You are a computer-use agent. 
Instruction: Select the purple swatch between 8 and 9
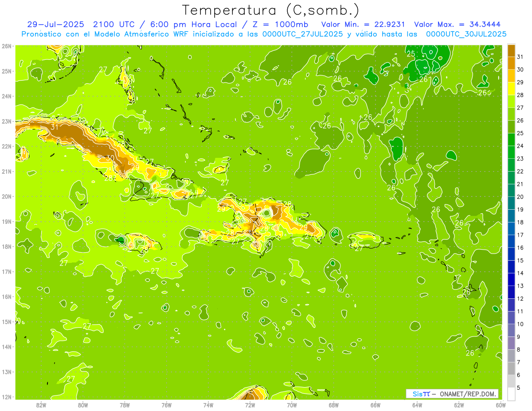pyautogui.click(x=511, y=343)
